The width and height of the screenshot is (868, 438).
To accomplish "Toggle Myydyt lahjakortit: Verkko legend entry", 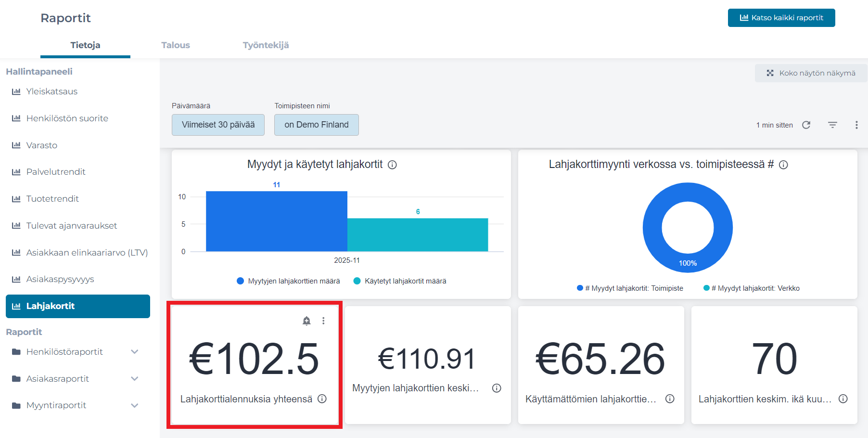I will click(x=752, y=288).
